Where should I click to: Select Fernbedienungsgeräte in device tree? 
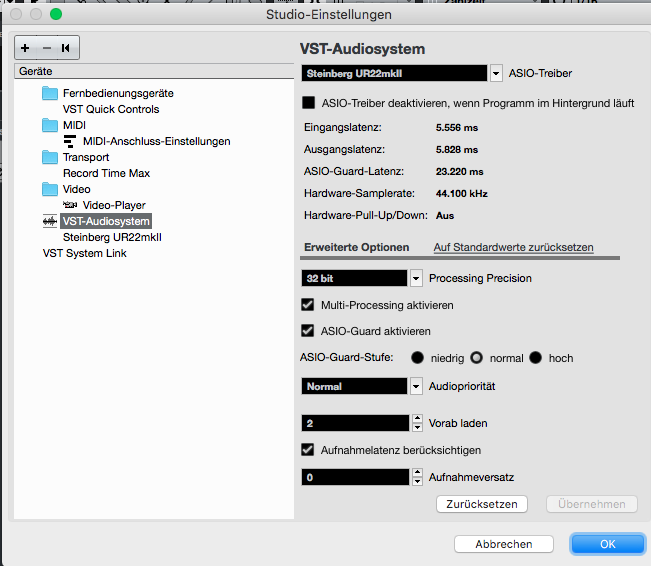(118, 93)
